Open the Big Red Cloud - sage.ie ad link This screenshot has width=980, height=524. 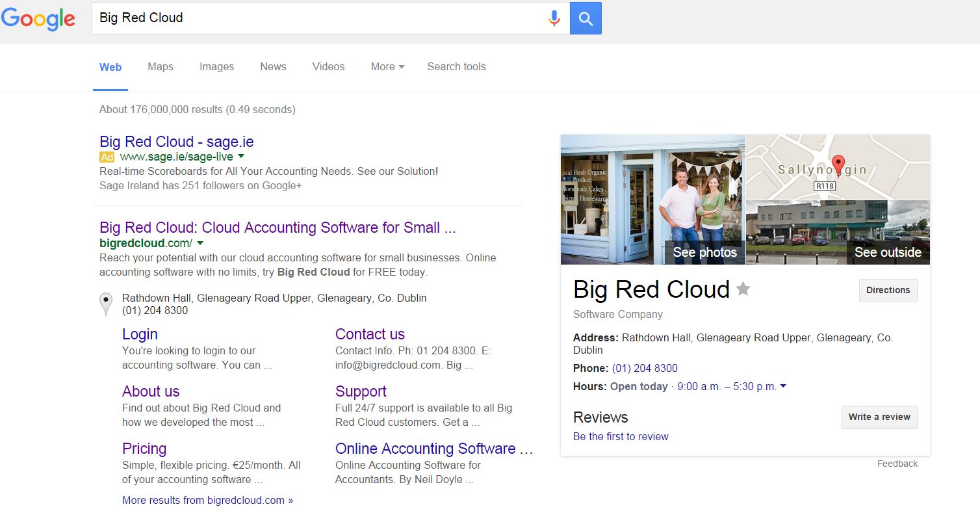[x=177, y=142]
